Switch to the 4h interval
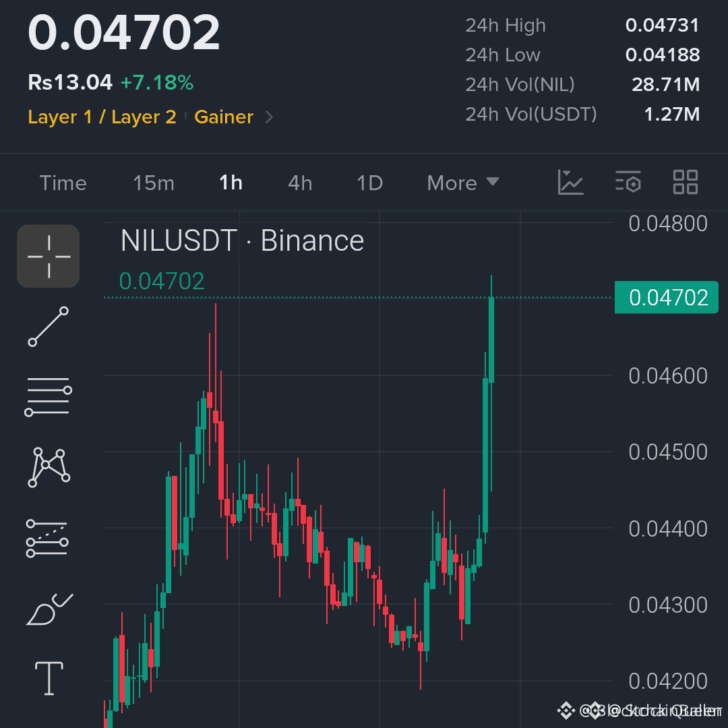The image size is (728, 728). coord(300,183)
